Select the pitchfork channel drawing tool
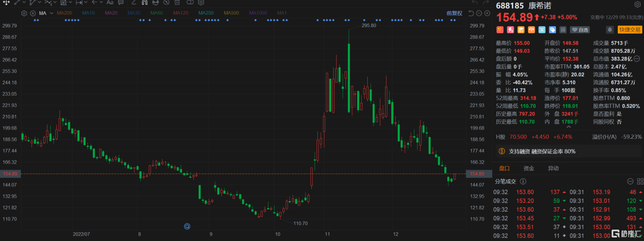644x241 pixels. tap(33, 2)
